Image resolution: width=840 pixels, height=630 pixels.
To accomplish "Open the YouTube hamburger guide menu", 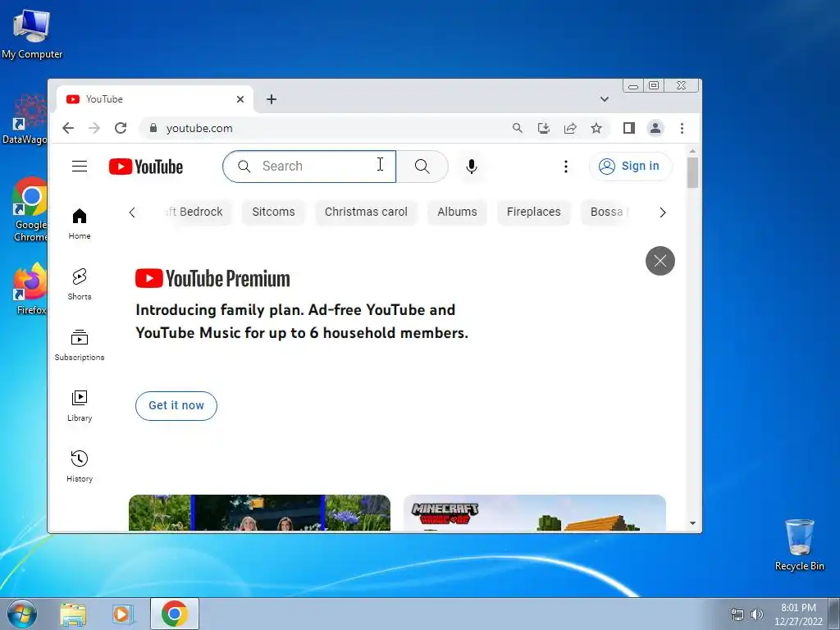I will coord(80,166).
